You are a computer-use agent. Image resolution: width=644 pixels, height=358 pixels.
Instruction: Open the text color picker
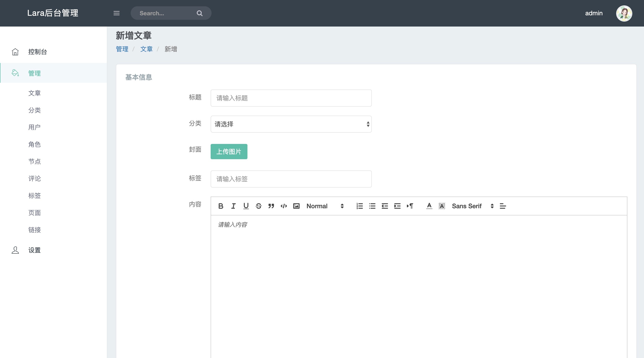tap(429, 206)
